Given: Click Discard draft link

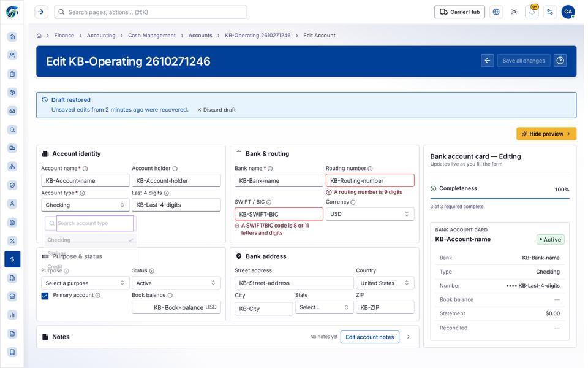Looking at the screenshot, I should [216, 110].
